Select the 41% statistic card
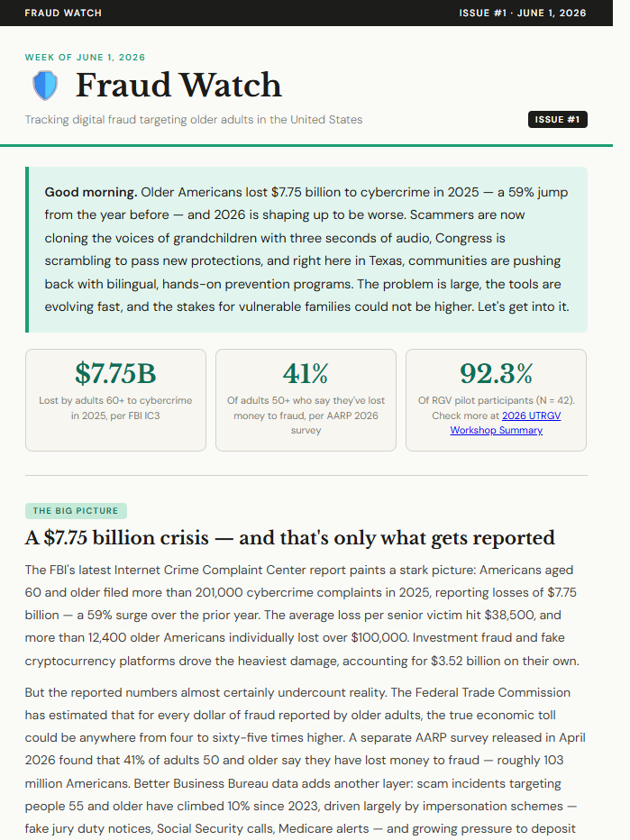630x840 pixels. coord(306,400)
